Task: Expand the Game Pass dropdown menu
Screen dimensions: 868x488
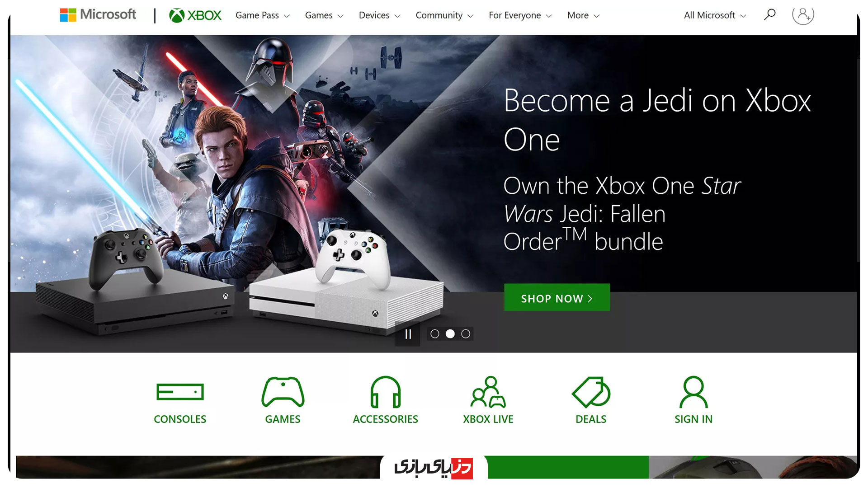Action: click(x=263, y=15)
